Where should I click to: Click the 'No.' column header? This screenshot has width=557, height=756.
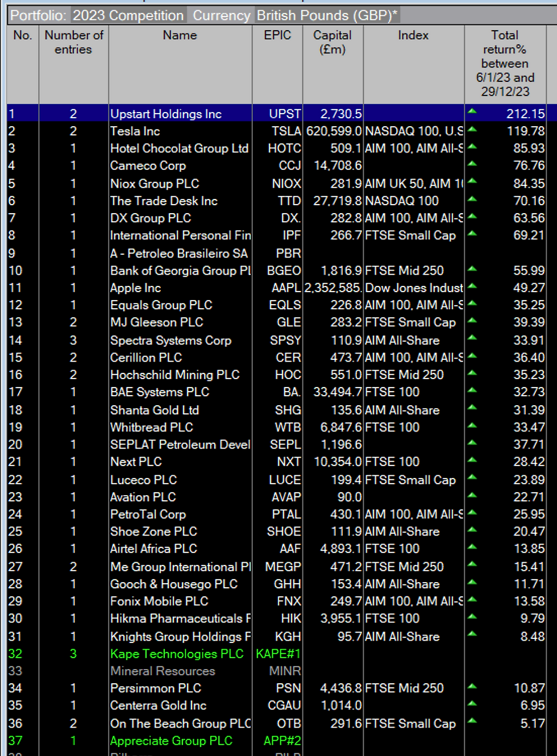coord(23,35)
